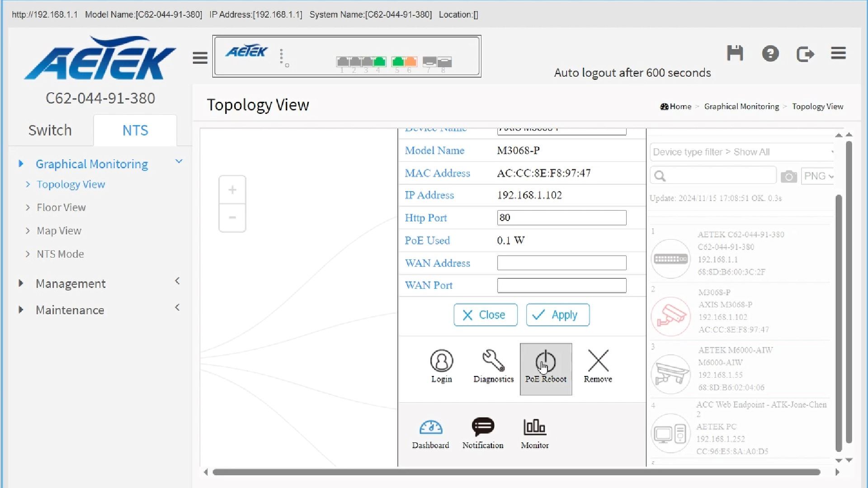
Task: Toggle Switch tab view
Action: [x=50, y=130]
